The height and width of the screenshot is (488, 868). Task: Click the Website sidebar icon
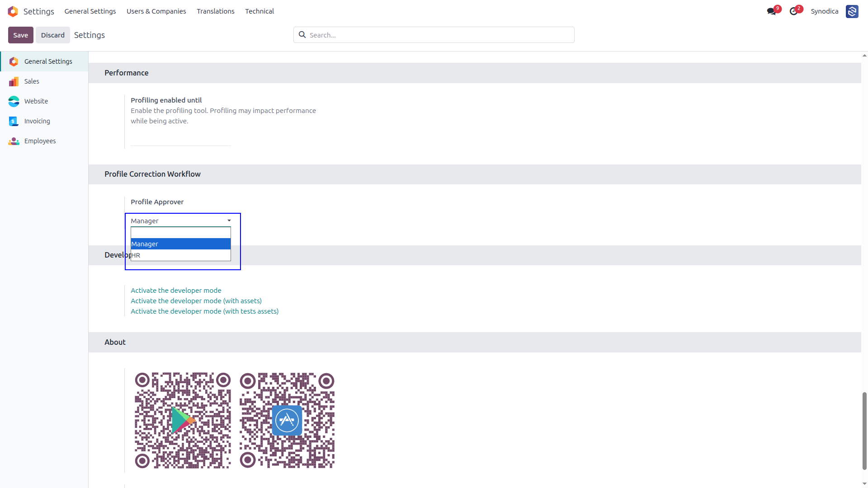coord(14,101)
